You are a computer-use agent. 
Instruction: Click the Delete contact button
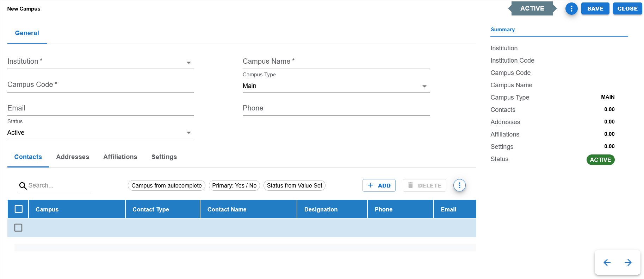[425, 185]
